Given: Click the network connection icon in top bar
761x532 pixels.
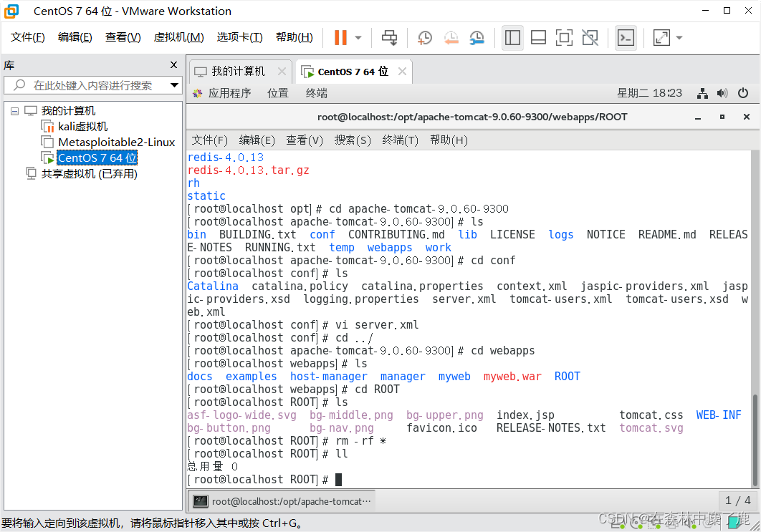Looking at the screenshot, I should coord(702,93).
